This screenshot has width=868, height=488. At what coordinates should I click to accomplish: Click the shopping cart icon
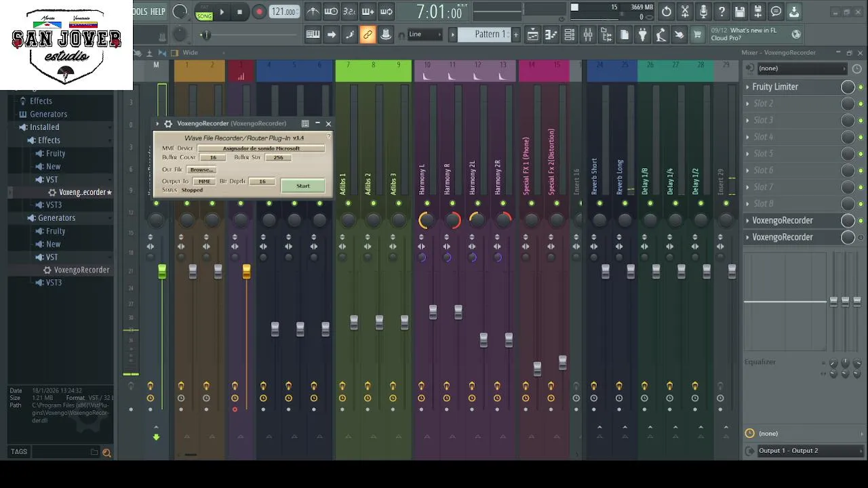point(697,35)
